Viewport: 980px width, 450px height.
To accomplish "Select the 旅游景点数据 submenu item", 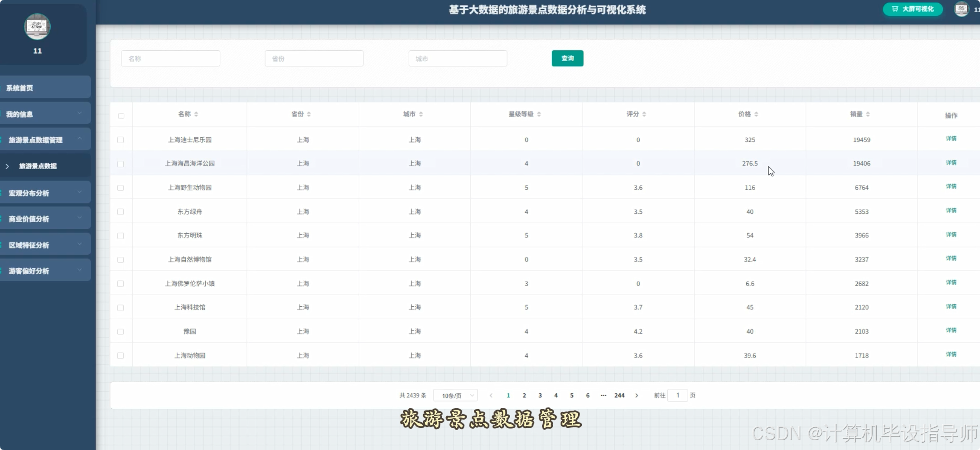I will pos(38,166).
